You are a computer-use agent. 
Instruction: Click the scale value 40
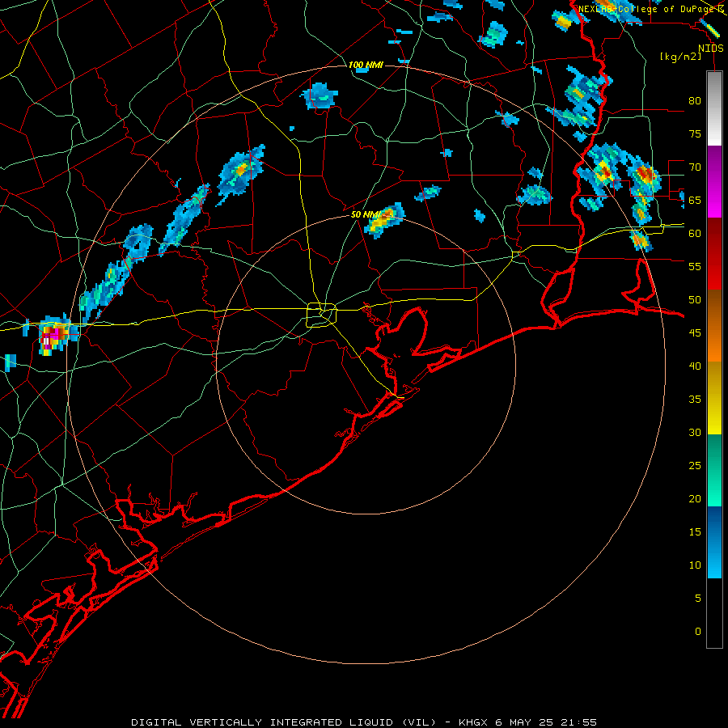tap(695, 366)
